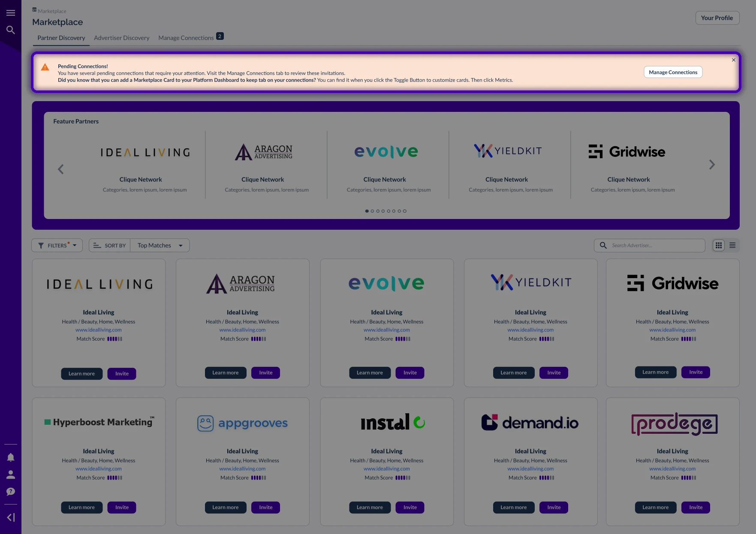Open Your Profile

click(x=717, y=18)
